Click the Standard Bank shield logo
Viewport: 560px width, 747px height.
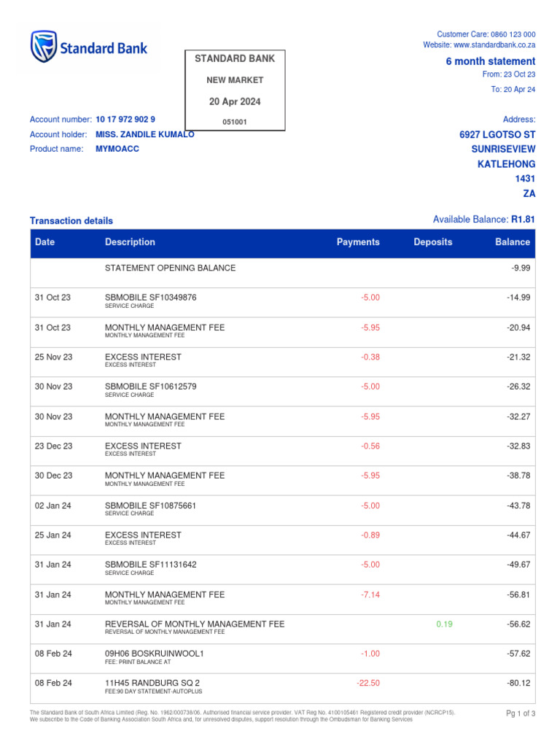(x=43, y=47)
